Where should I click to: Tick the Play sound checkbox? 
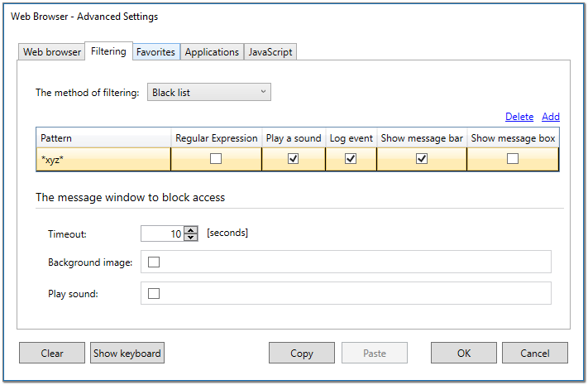(153, 293)
